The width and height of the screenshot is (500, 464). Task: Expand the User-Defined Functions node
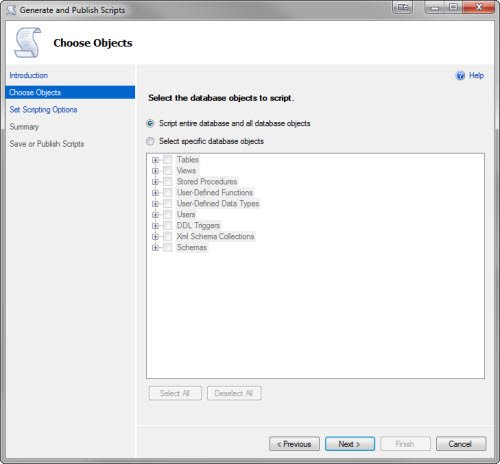coord(155,193)
